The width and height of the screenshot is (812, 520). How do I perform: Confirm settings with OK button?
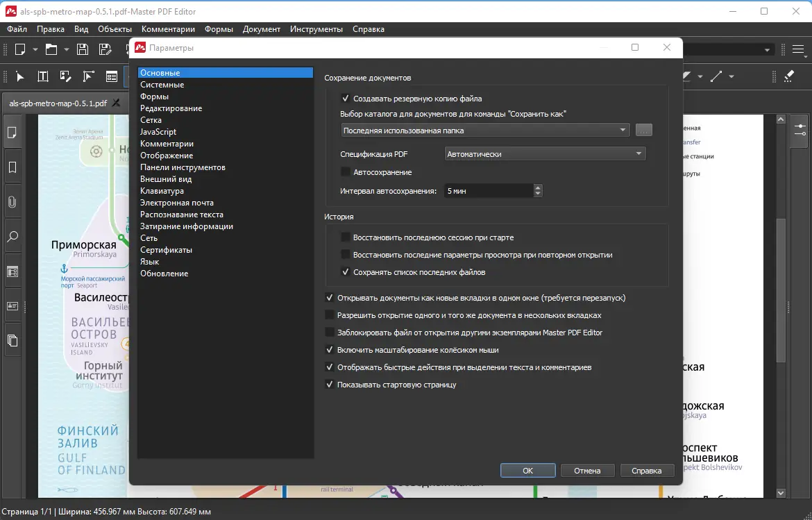click(x=527, y=470)
